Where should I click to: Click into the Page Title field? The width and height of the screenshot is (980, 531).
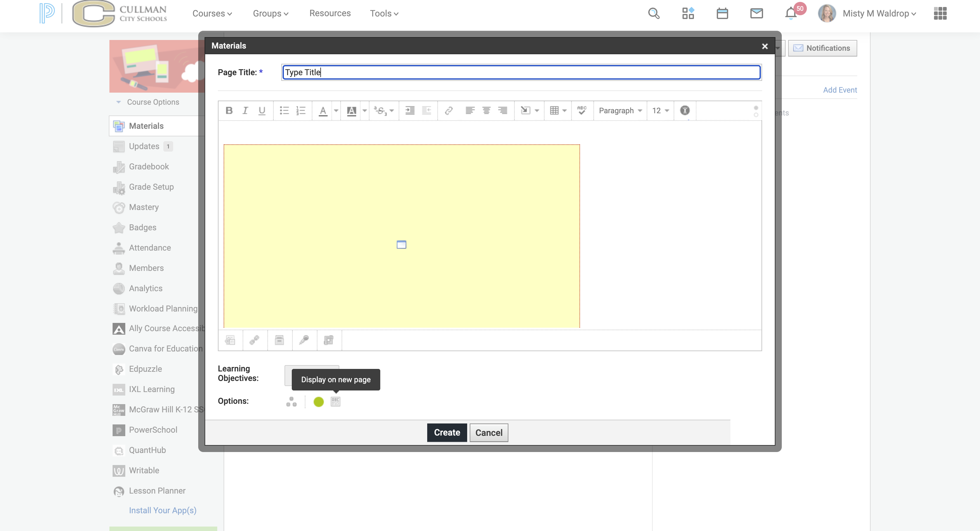click(522, 72)
